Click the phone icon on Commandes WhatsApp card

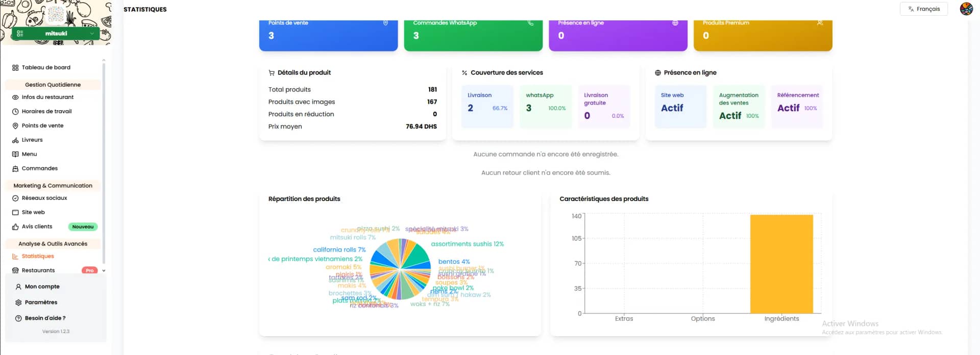point(530,23)
